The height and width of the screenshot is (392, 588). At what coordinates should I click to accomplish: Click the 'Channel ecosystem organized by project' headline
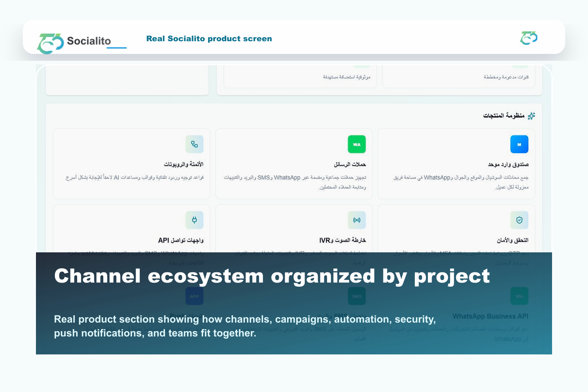pos(272,276)
